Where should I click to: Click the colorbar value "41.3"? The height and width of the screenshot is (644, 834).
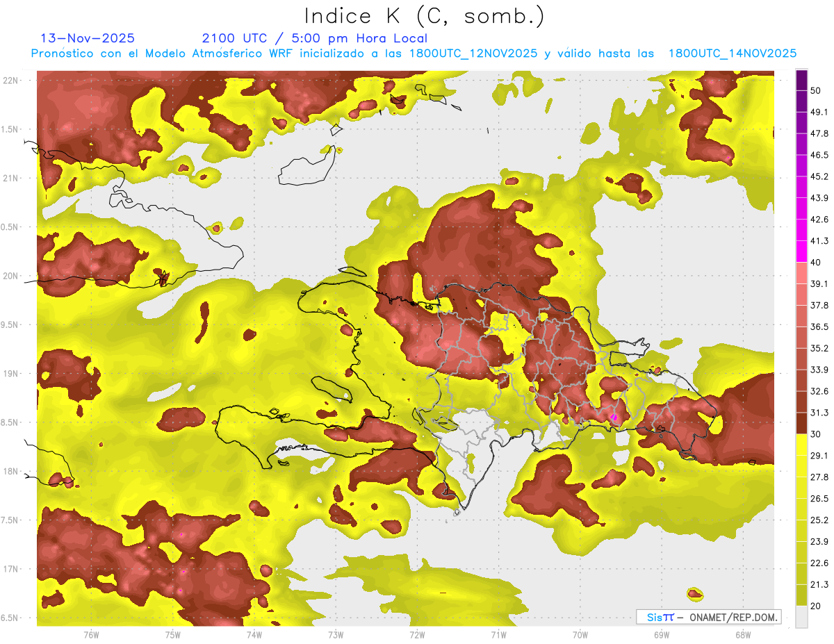pyautogui.click(x=819, y=241)
